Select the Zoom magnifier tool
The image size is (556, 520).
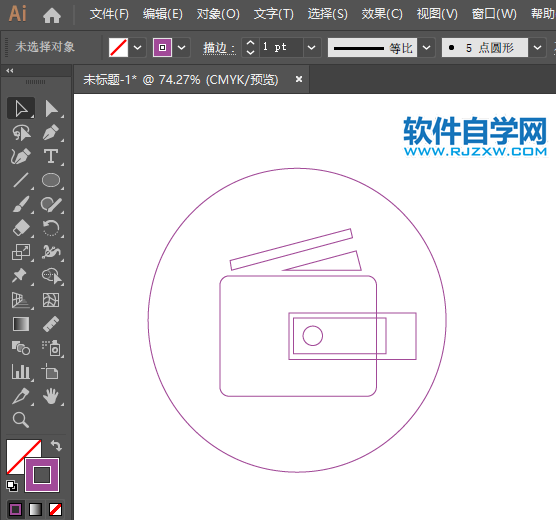[x=21, y=420]
